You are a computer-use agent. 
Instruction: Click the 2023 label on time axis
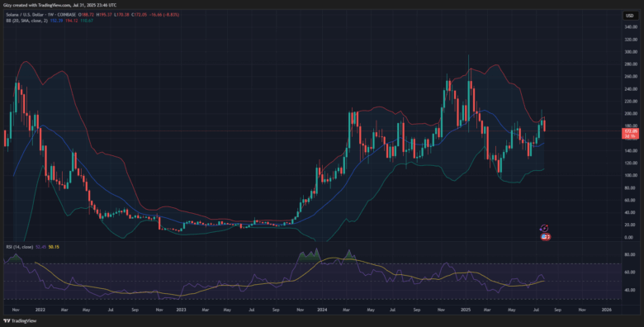pyautogui.click(x=181, y=310)
